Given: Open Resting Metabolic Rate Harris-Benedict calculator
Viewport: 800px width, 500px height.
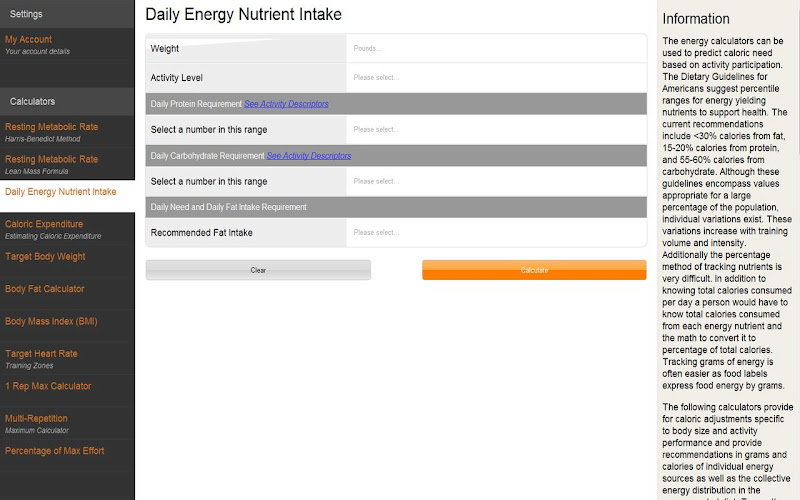Looking at the screenshot, I should pos(65,132).
